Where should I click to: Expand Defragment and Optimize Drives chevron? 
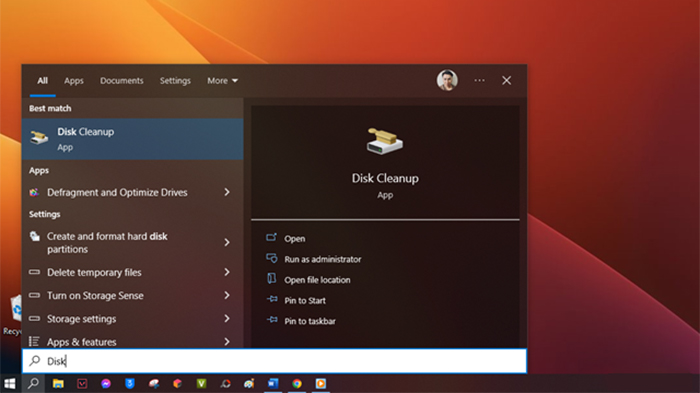pyautogui.click(x=227, y=192)
